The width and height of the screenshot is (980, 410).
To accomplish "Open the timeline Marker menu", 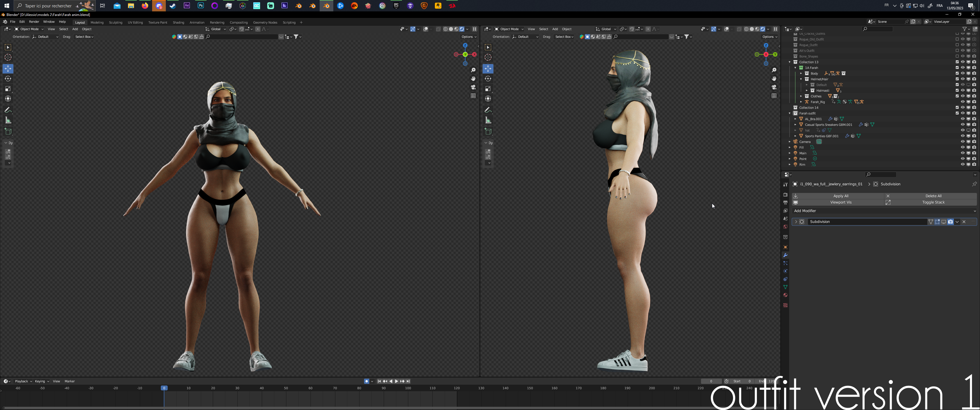I will pyautogui.click(x=70, y=381).
